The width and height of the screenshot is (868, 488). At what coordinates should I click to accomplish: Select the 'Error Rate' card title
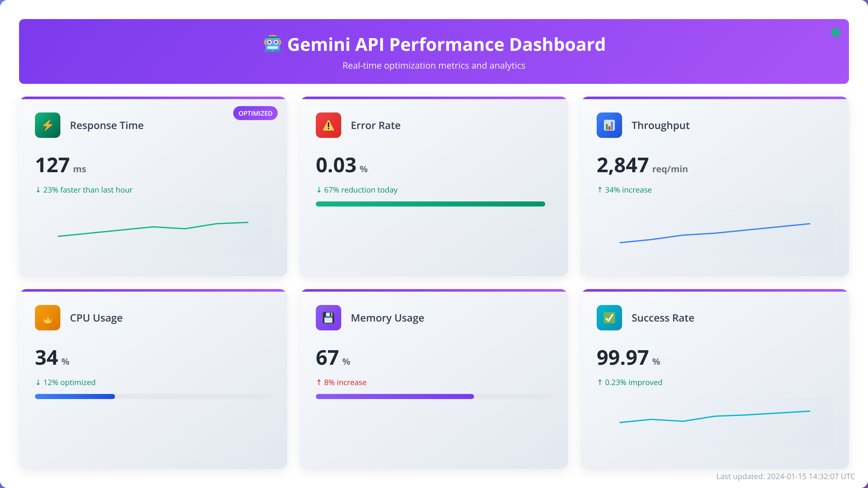[x=376, y=125]
